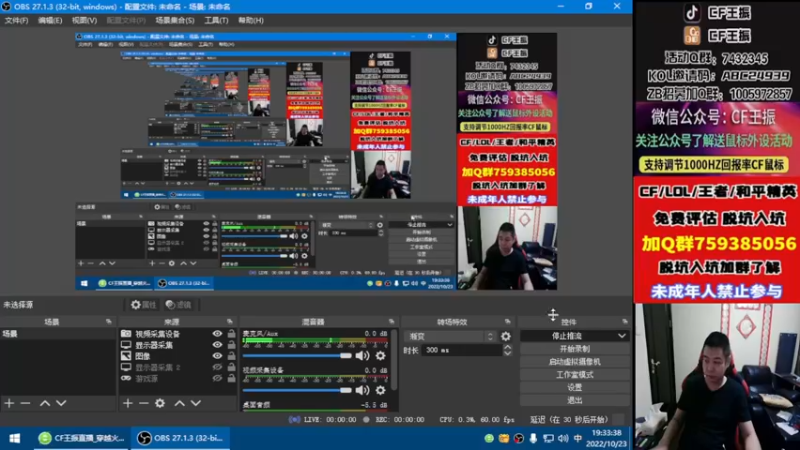The width and height of the screenshot is (800, 450).
Task: Open source properties gear in sources toolbar
Action: (x=160, y=403)
